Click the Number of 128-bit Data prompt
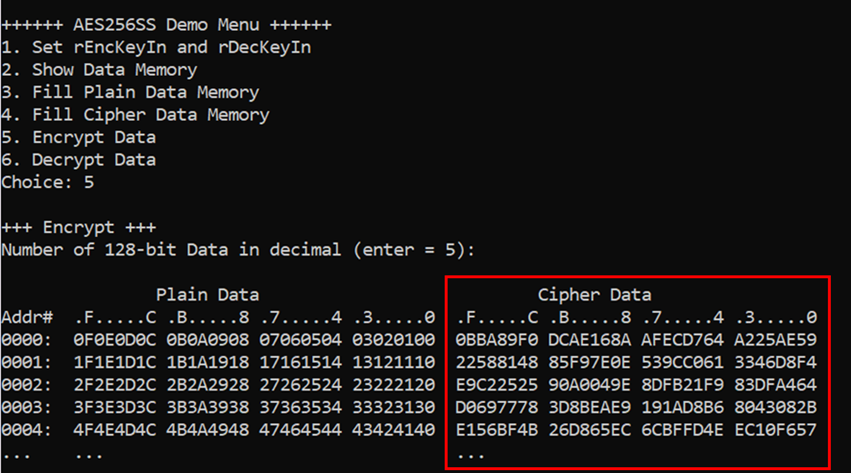This screenshot has width=851, height=473. pyautogui.click(x=238, y=250)
